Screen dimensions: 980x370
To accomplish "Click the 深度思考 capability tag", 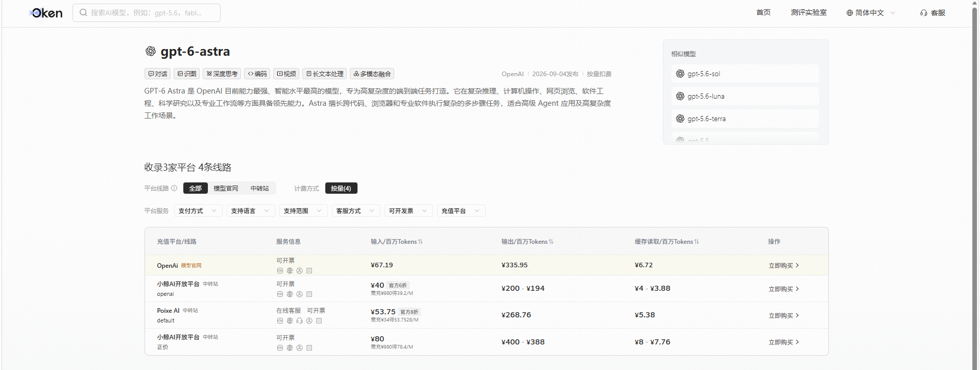I will (222, 74).
